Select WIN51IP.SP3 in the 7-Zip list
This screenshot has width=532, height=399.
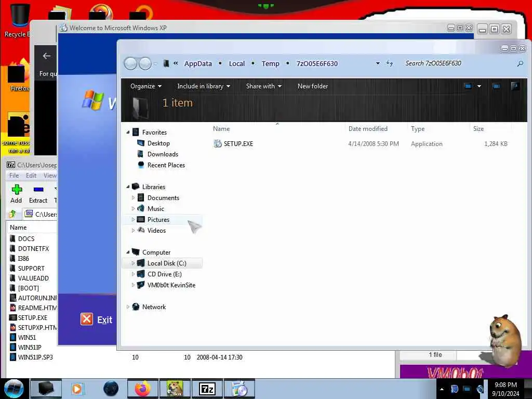click(x=35, y=357)
